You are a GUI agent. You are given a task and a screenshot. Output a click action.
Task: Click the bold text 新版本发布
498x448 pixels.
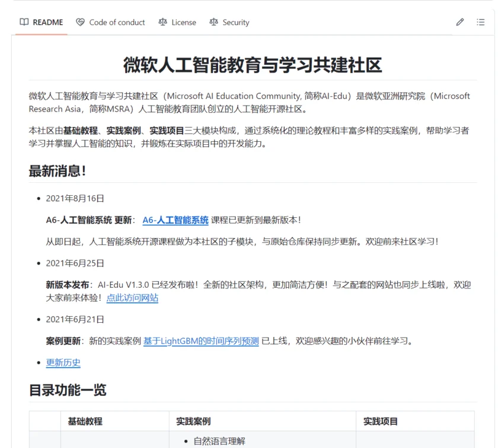tap(68, 285)
